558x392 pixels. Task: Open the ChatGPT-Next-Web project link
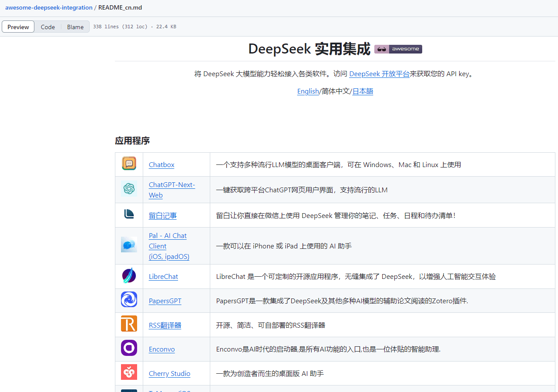click(172, 190)
